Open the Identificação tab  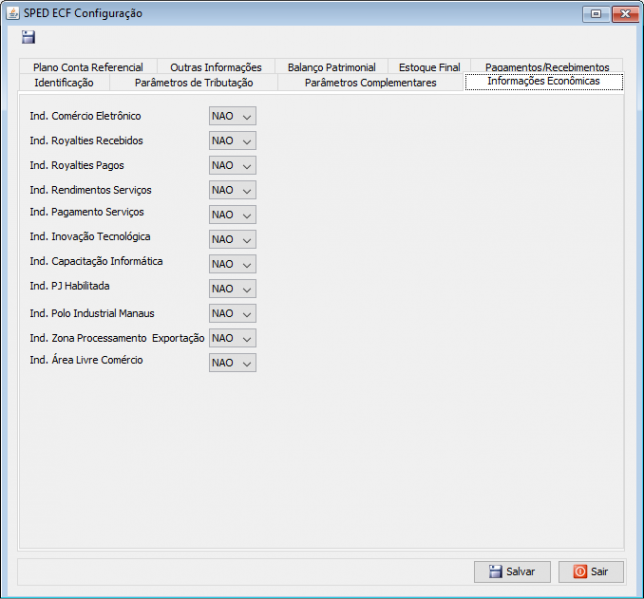64,83
